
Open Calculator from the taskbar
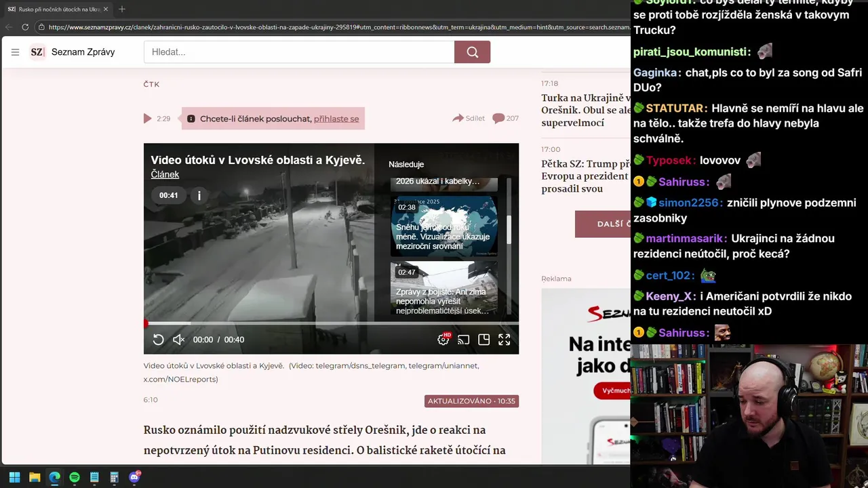[114, 477]
